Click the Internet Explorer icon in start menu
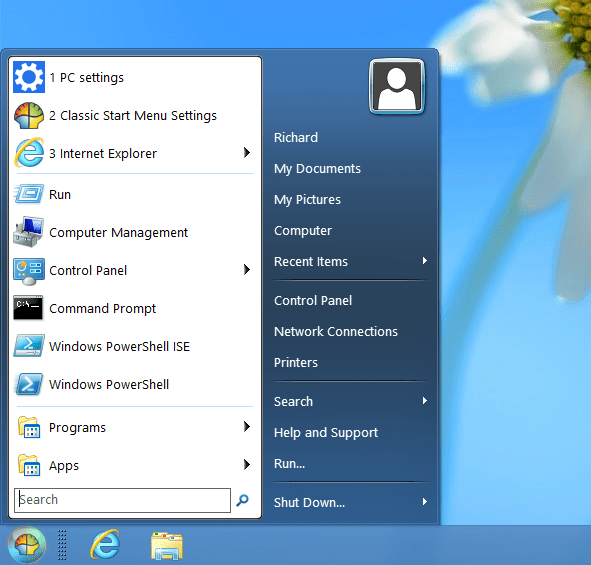Viewport: 591px width, 565px height. pyautogui.click(x=29, y=153)
